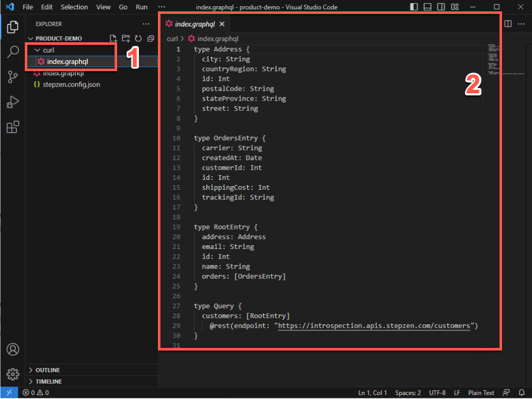Open stepzen.config.json in Explorer
Viewport: 532px width, 399px height.
(x=71, y=84)
